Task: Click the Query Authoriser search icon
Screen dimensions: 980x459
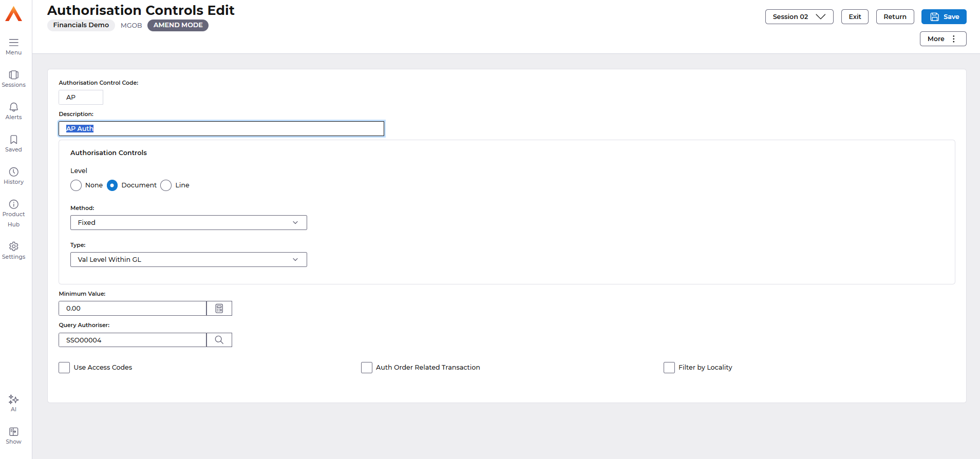Action: coord(219,340)
